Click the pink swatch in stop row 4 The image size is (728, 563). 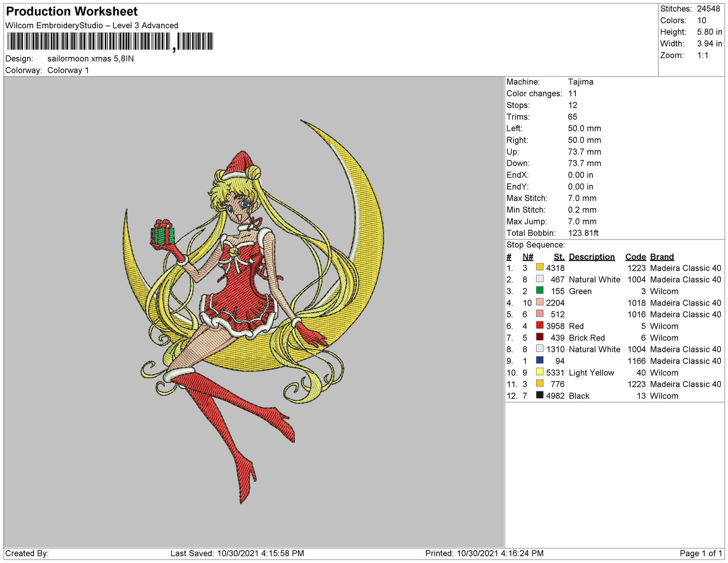540,302
